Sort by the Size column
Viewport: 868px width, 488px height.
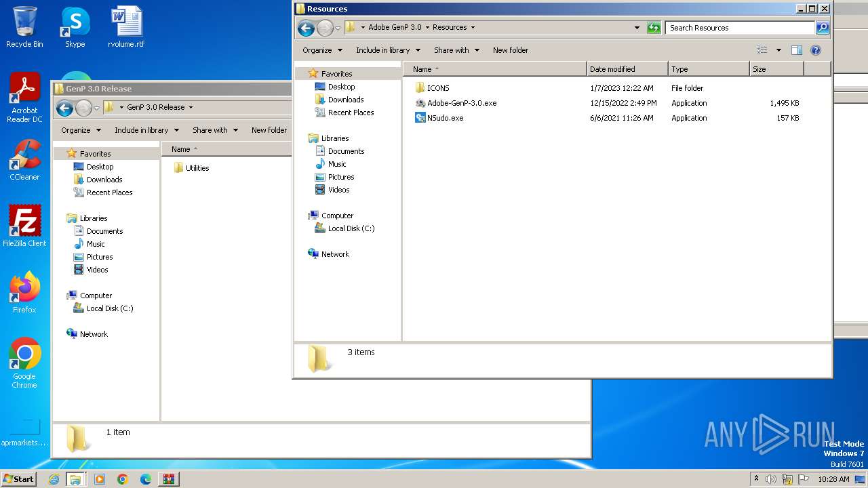[x=776, y=69]
